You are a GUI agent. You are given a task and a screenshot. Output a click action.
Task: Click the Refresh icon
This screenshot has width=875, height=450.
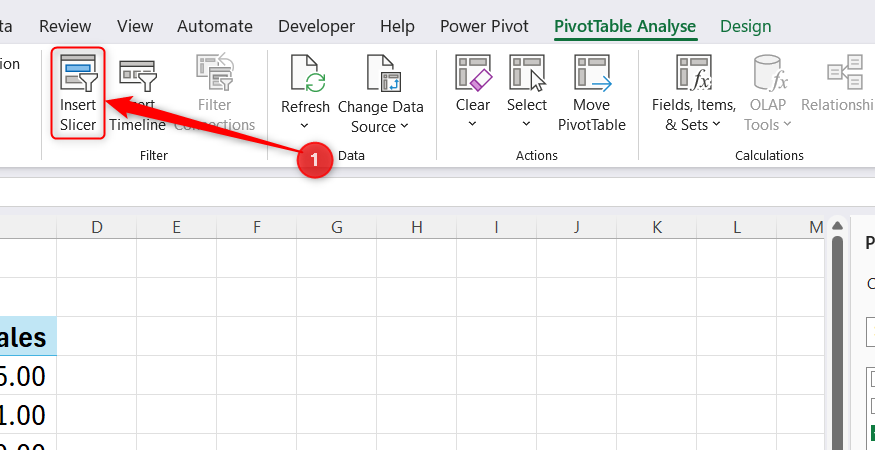coord(307,73)
